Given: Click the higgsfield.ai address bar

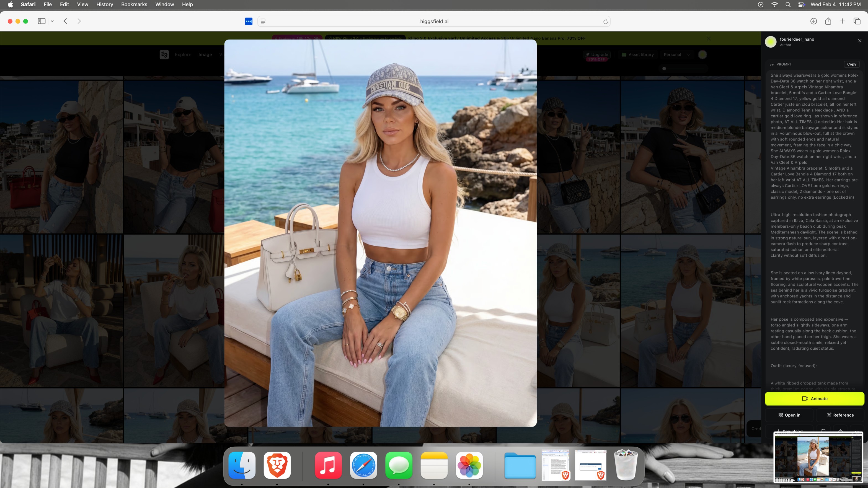Looking at the screenshot, I should [x=434, y=22].
